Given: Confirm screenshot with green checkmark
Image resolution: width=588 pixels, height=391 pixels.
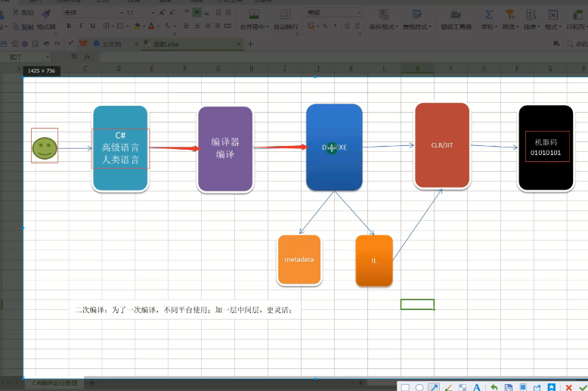Looking at the screenshot, I should tap(582, 387).
